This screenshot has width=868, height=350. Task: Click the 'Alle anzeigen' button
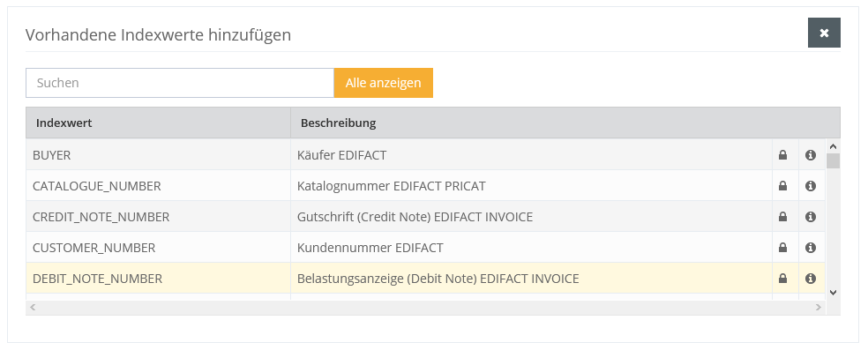point(384,83)
